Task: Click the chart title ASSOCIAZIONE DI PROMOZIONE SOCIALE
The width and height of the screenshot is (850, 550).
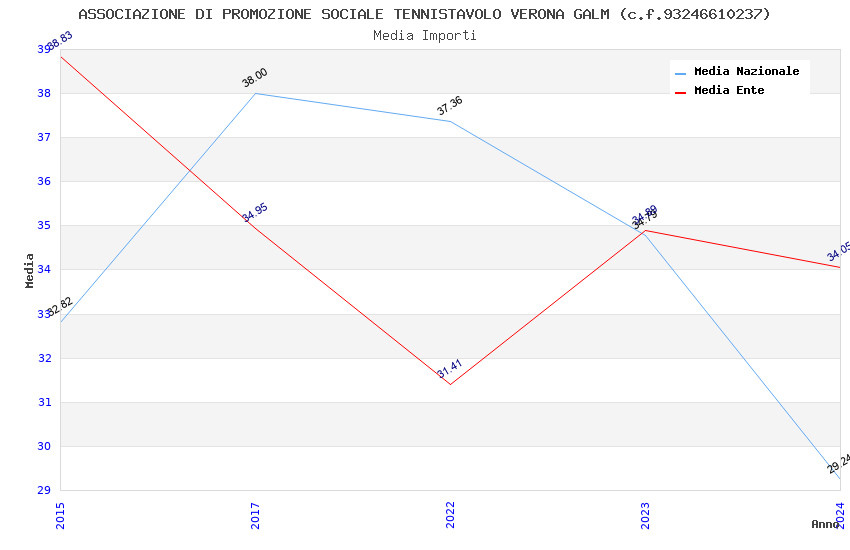Action: point(425,14)
